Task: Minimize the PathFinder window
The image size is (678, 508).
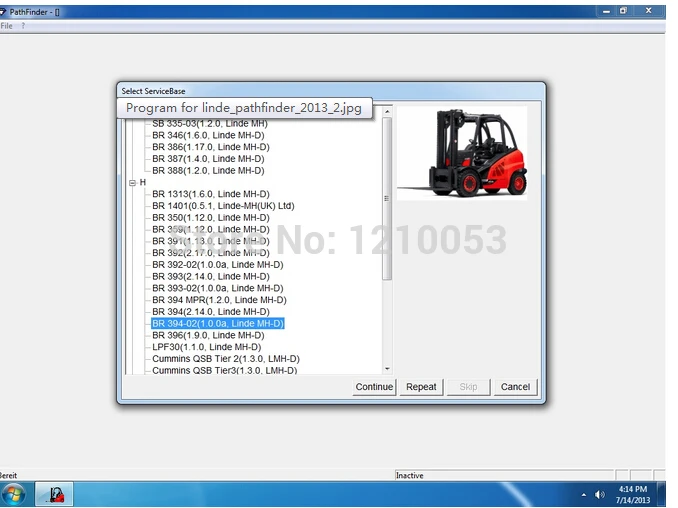Action: click(606, 11)
